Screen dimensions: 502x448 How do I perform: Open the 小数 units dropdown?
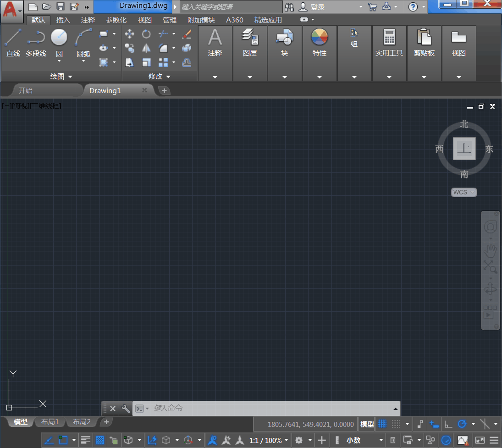click(x=364, y=440)
